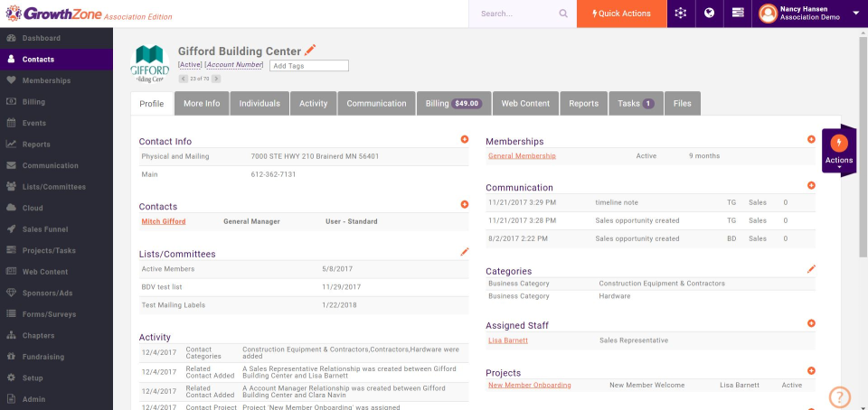Open the Mitch Gifford contact link

[164, 221]
